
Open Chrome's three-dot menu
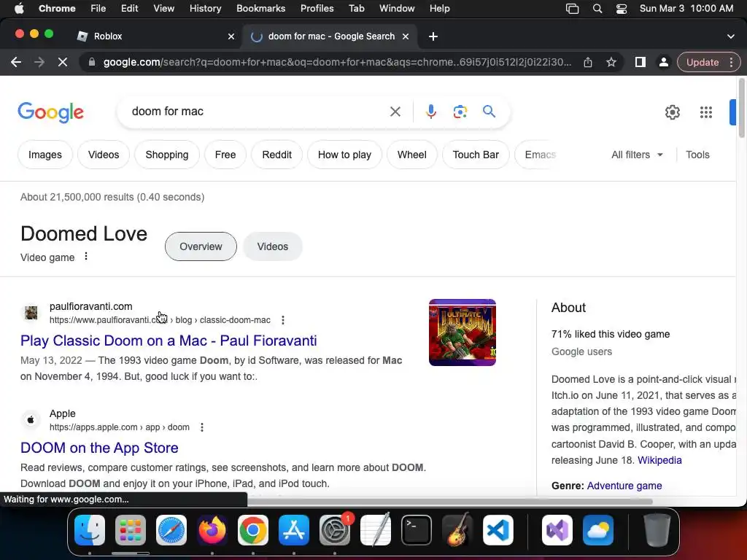tap(731, 62)
